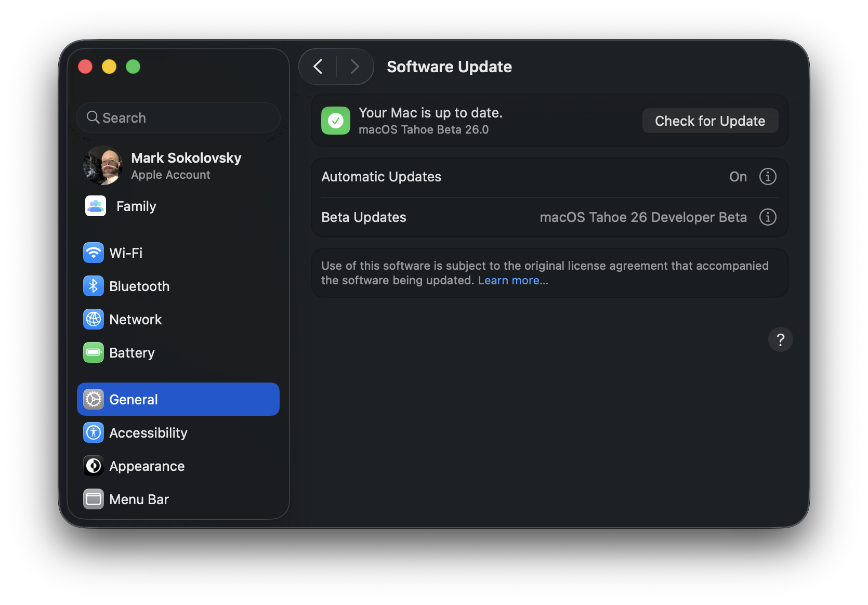Select the Network globe icon
The width and height of the screenshot is (868, 605).
[94, 320]
